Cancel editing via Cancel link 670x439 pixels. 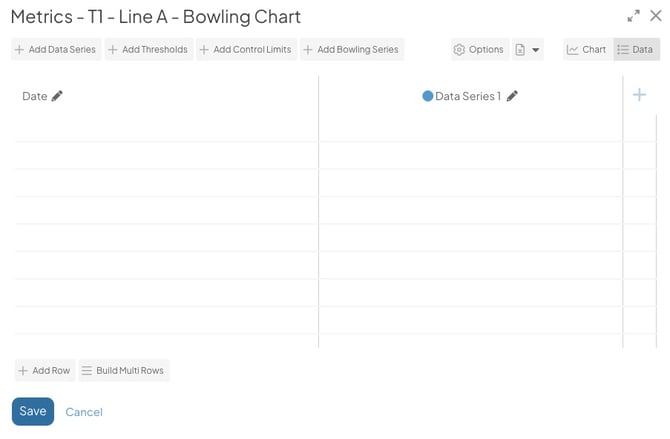point(84,412)
